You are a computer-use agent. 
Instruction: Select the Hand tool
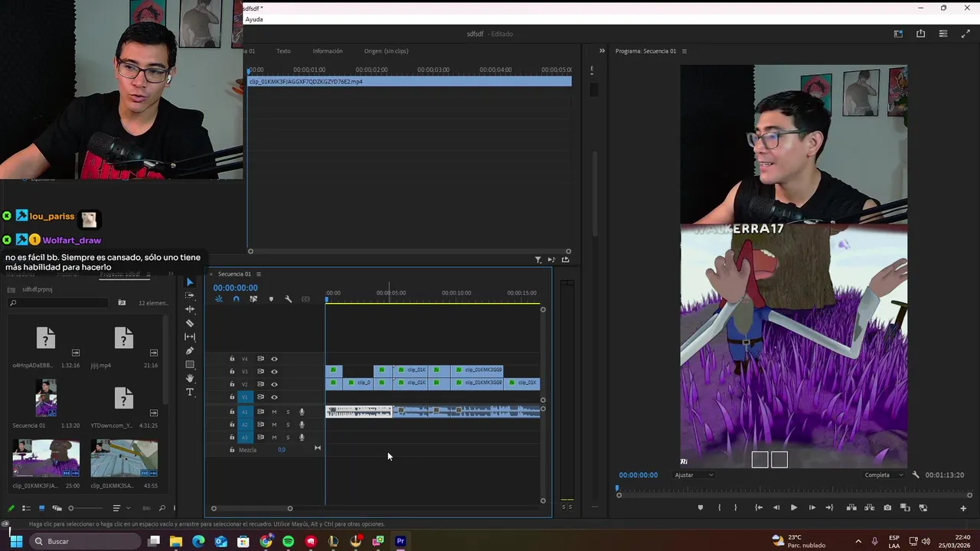pos(190,378)
